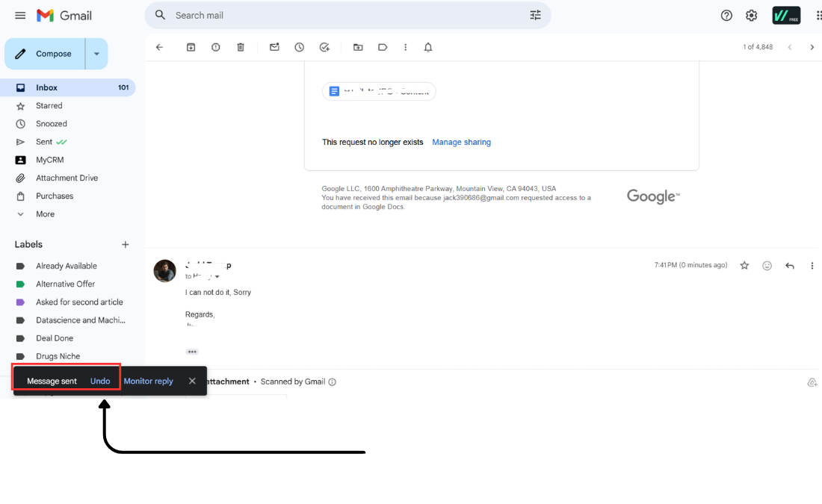Delete this conversation
Screen dimensions: 822x504
(x=240, y=46)
